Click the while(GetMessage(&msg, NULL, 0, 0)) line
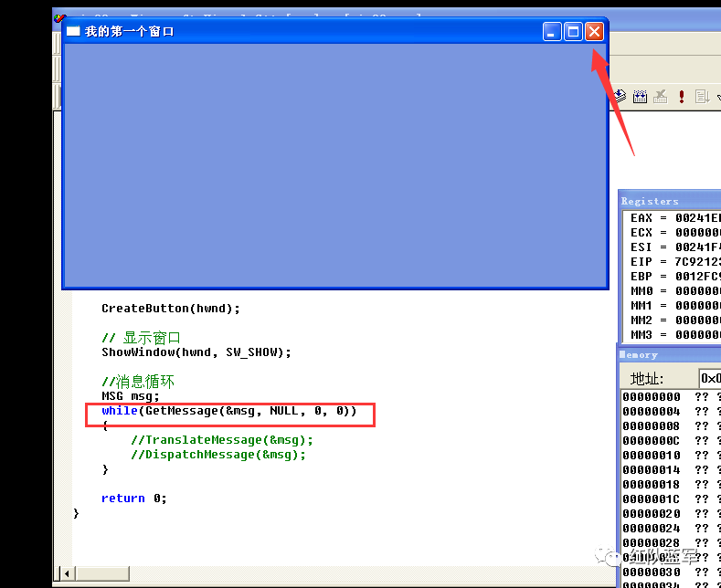Screen dimensions: 721x588 tap(229, 411)
